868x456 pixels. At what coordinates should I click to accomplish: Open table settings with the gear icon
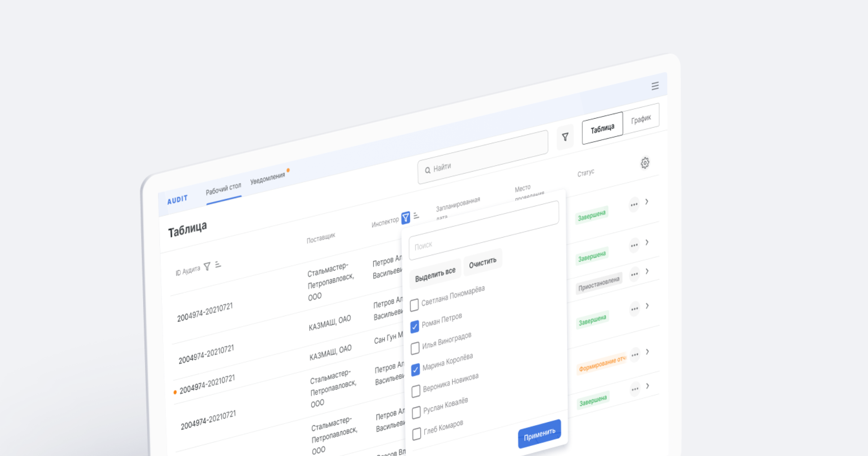[x=645, y=163]
